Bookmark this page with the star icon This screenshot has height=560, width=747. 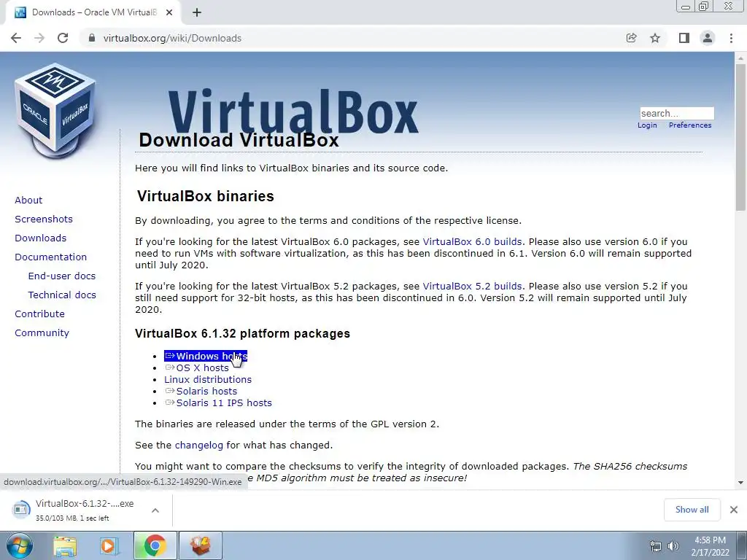pos(655,38)
